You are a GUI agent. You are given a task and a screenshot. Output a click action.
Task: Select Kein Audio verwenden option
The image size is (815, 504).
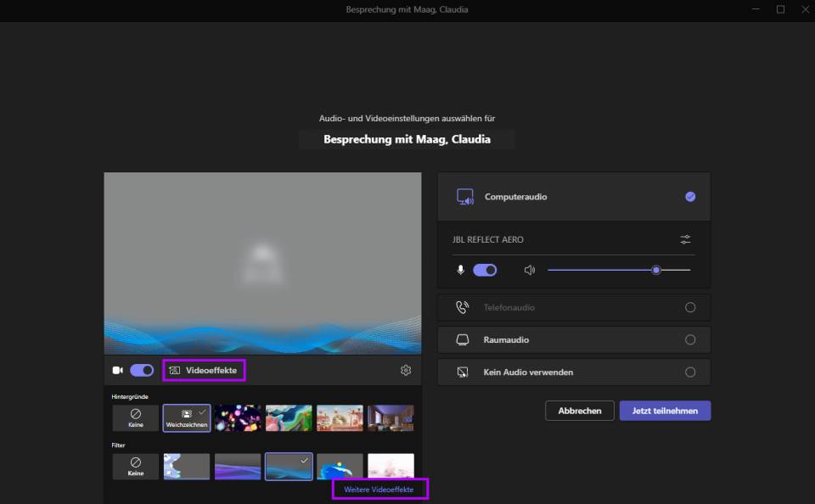tap(692, 372)
